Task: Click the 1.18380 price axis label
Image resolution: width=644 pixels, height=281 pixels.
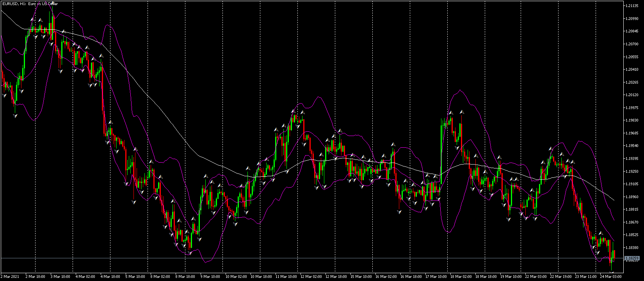Action: click(632, 248)
